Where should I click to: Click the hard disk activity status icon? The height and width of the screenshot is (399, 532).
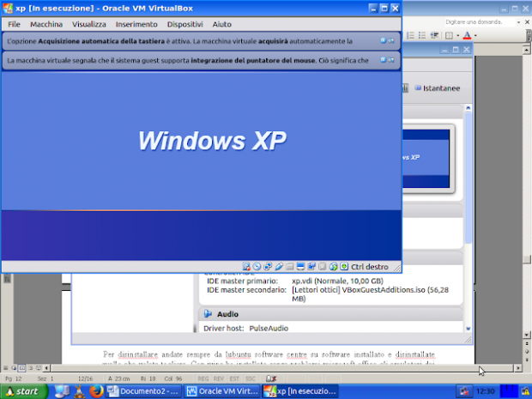point(246,266)
